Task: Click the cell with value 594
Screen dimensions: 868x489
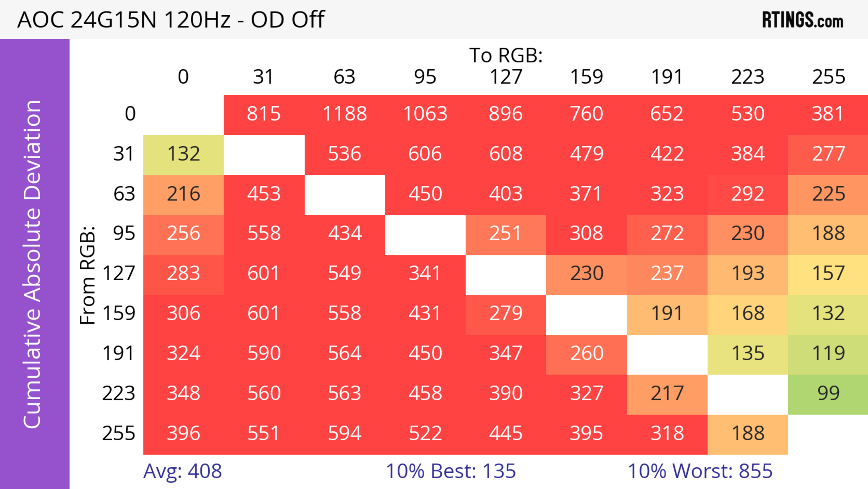Action: click(x=345, y=434)
